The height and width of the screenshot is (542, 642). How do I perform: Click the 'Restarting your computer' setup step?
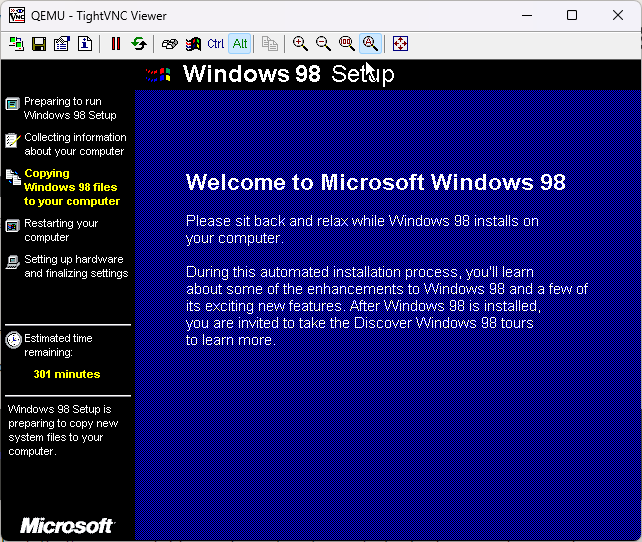(x=61, y=230)
